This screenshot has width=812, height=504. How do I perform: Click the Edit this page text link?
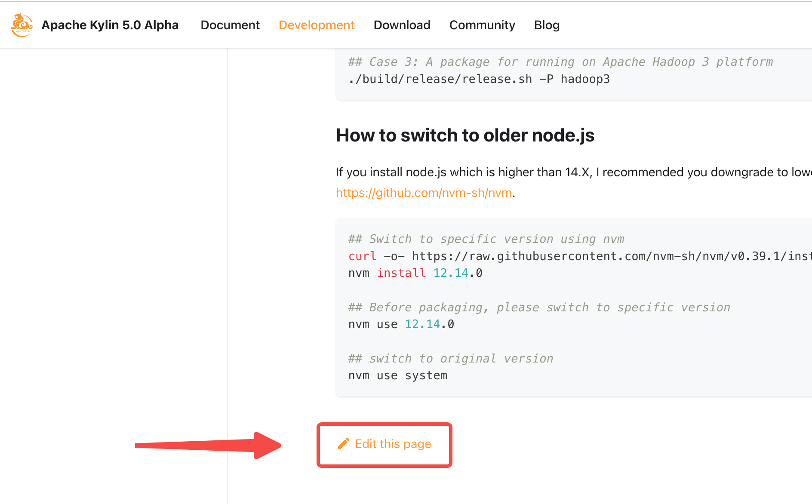(x=393, y=444)
